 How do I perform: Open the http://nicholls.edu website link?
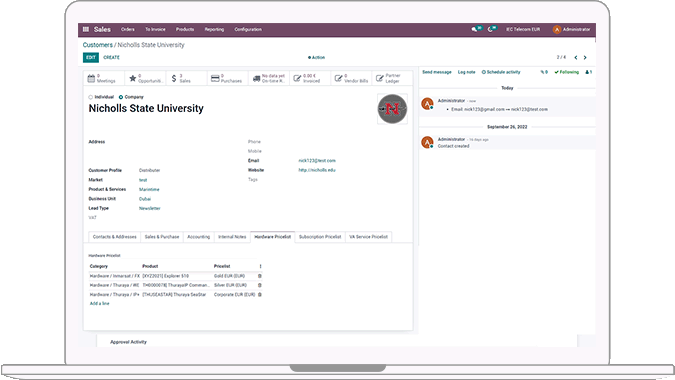(x=317, y=170)
